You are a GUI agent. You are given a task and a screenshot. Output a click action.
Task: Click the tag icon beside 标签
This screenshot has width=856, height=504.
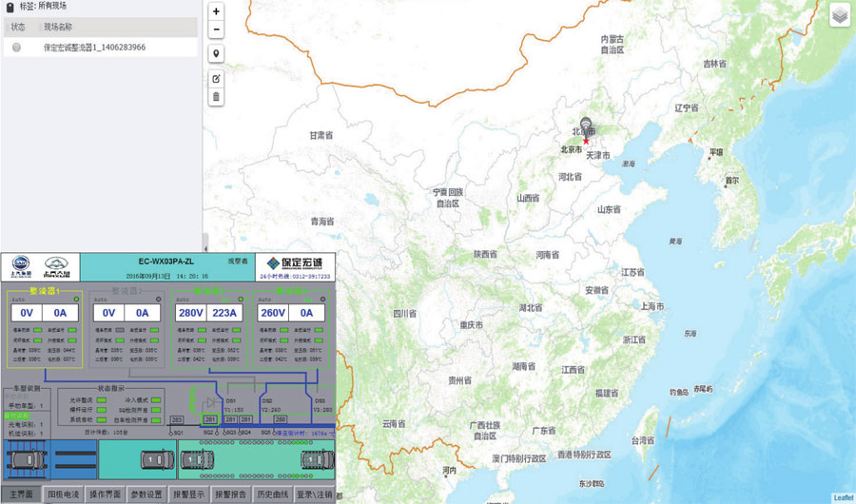point(10,6)
